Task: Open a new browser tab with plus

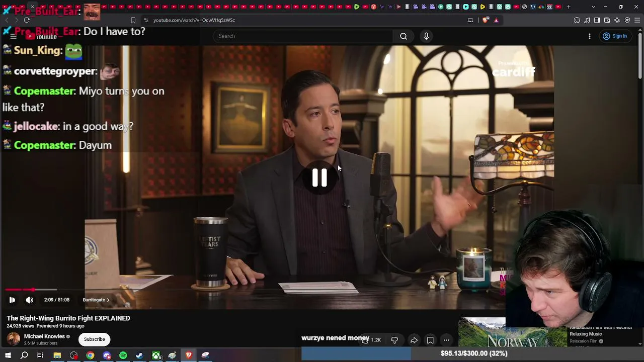Action: pos(569,7)
